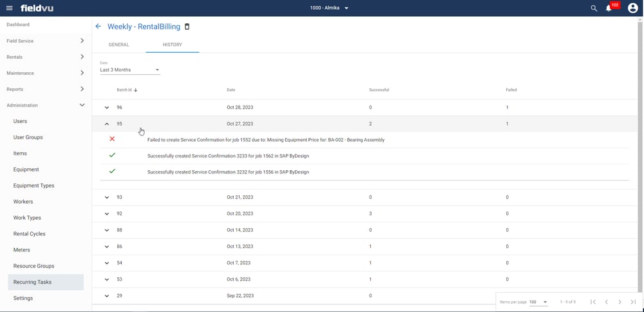This screenshot has height=312, width=644.
Task: Open Workers page
Action: click(23, 201)
